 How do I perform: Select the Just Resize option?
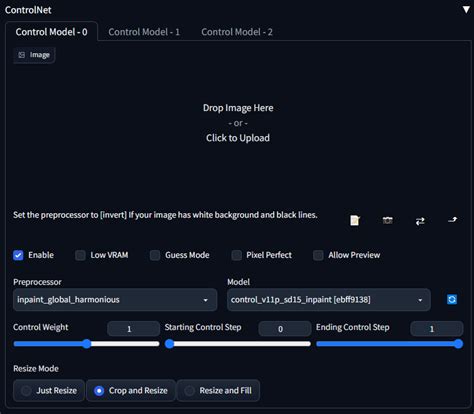click(49, 390)
